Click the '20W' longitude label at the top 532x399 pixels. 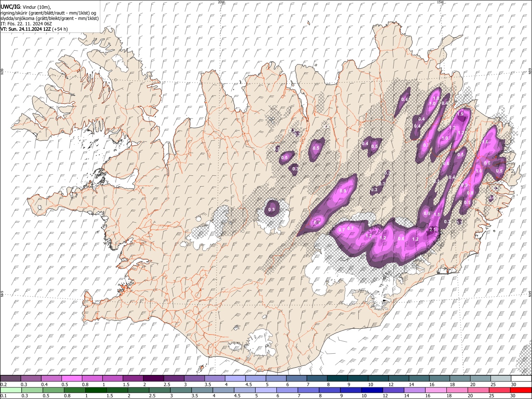point(221,2)
